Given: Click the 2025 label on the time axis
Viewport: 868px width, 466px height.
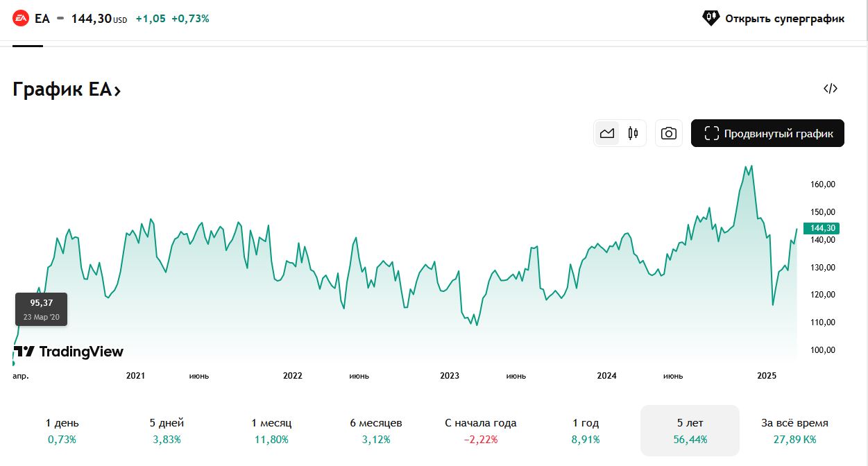Looking at the screenshot, I should (767, 376).
